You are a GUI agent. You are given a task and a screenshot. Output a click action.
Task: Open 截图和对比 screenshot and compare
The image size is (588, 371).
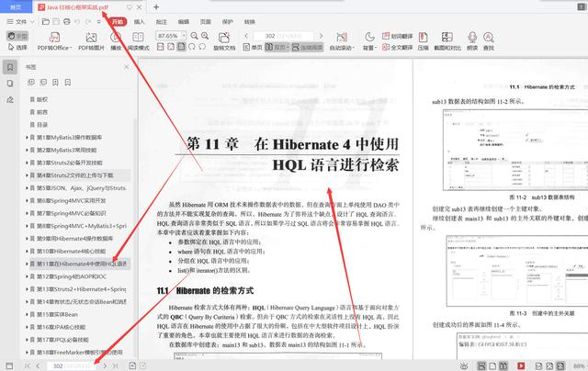tap(447, 40)
